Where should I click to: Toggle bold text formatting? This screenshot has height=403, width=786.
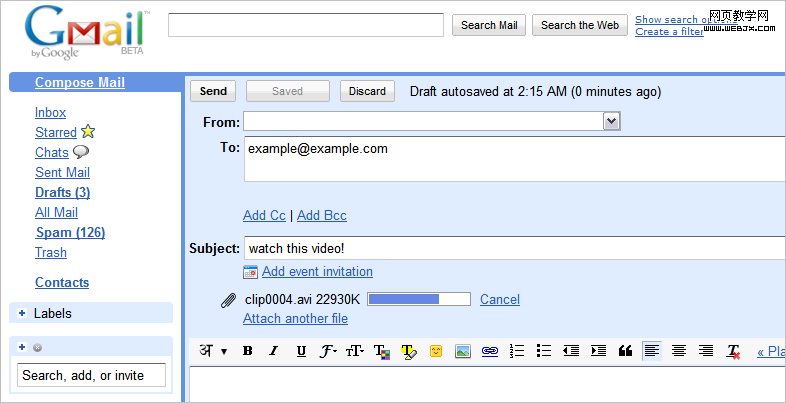247,351
